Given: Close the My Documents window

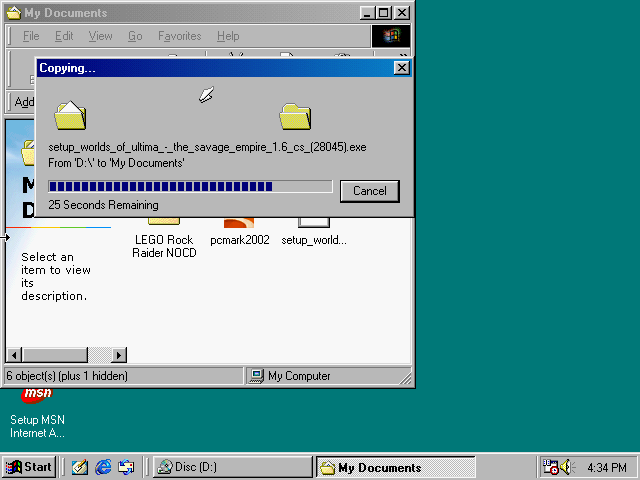Looking at the screenshot, I should [x=402, y=13].
